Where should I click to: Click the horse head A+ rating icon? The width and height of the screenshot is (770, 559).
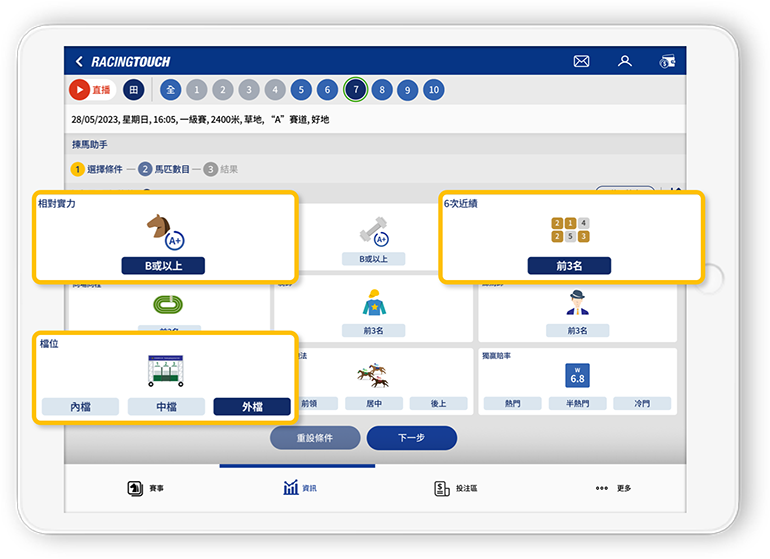point(164,231)
